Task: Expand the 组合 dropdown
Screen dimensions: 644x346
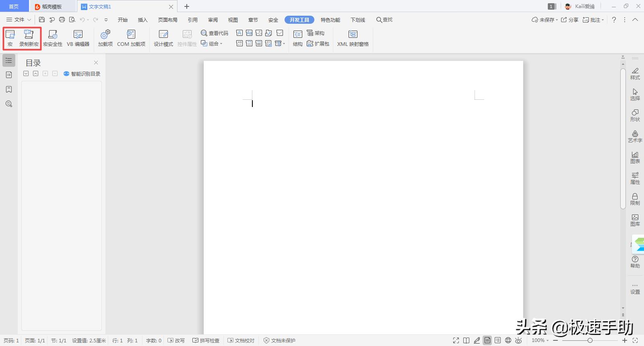Action: (221, 44)
